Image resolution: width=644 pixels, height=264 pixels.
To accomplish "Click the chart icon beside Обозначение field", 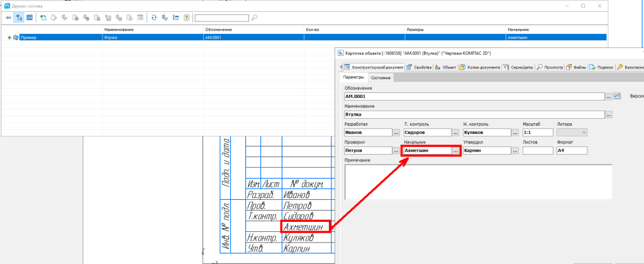I will (x=618, y=96).
